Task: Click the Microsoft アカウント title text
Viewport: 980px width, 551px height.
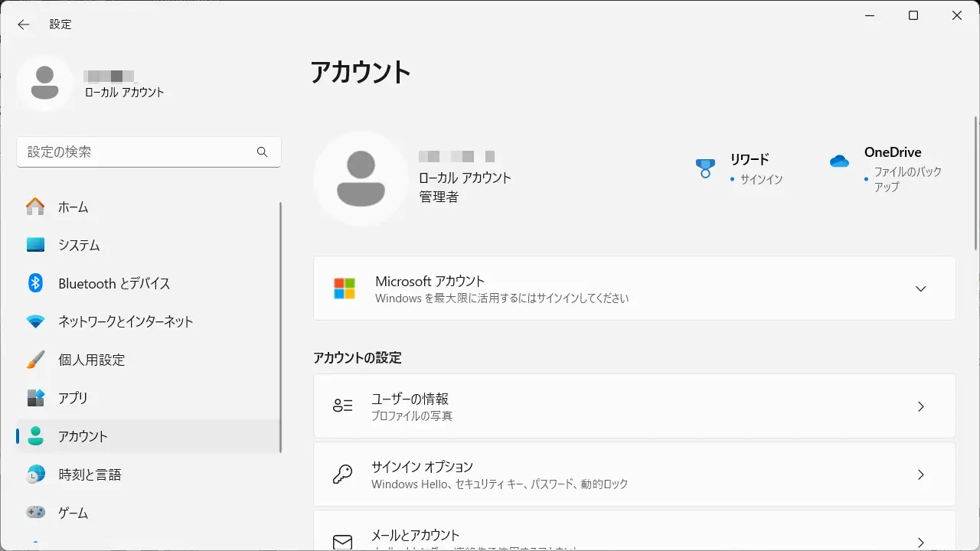Action: 430,281
